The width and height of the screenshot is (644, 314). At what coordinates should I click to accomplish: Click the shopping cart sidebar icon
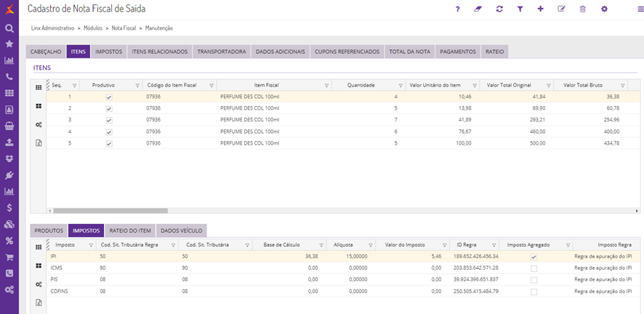pos(9,257)
